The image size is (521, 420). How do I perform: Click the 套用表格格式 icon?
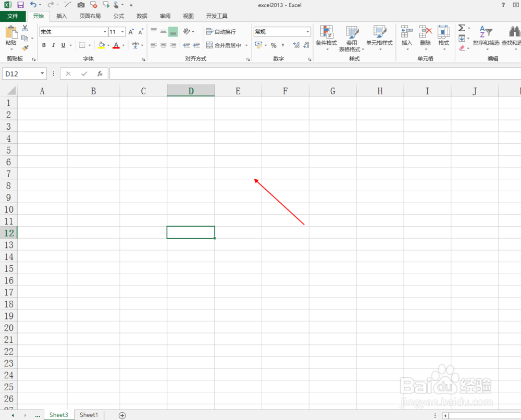pyautogui.click(x=352, y=39)
